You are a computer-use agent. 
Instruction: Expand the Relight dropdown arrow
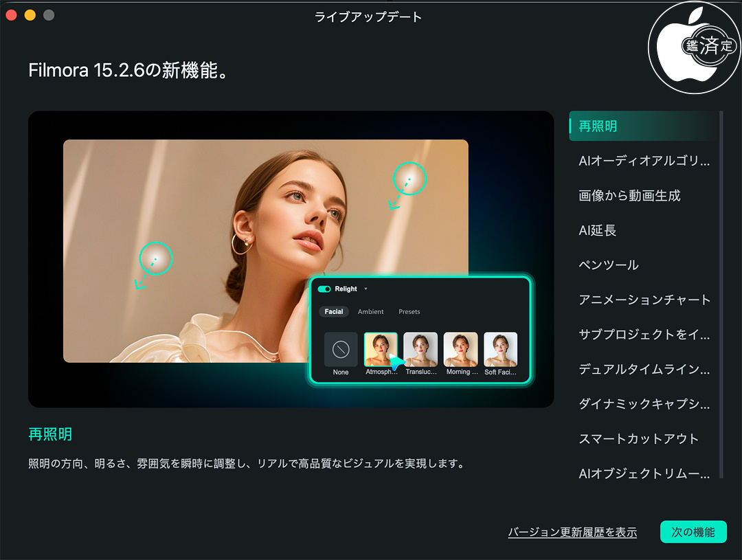point(366,289)
